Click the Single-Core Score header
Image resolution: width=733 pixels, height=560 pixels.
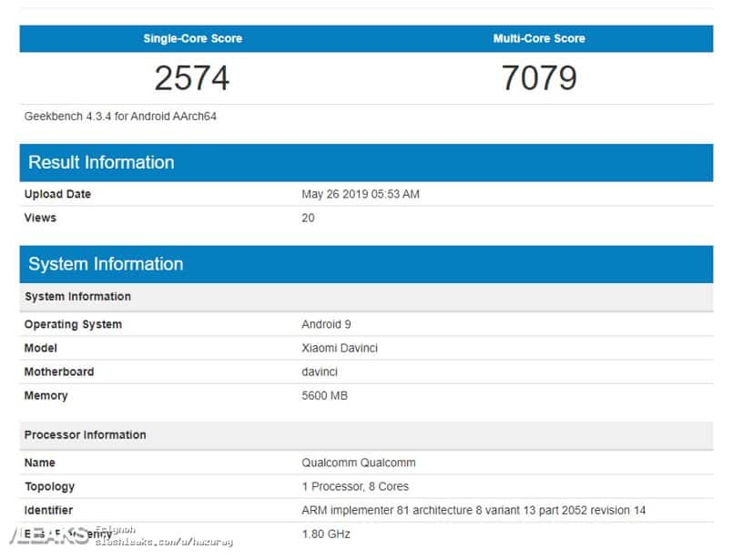click(x=192, y=38)
